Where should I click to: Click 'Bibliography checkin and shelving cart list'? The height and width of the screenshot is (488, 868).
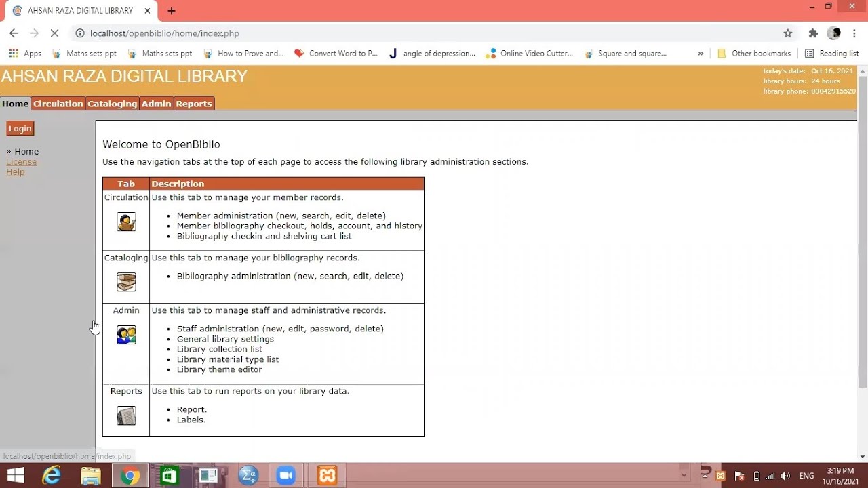(x=264, y=236)
